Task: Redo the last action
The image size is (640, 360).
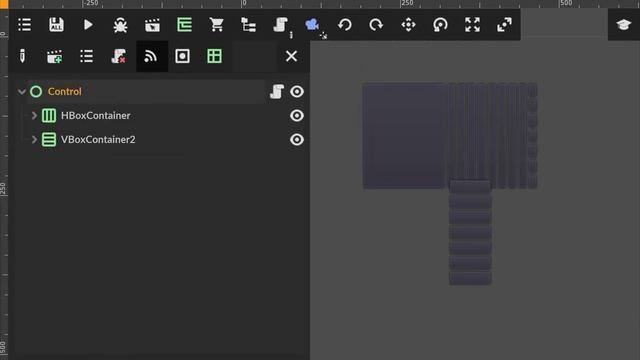Action: [376, 25]
